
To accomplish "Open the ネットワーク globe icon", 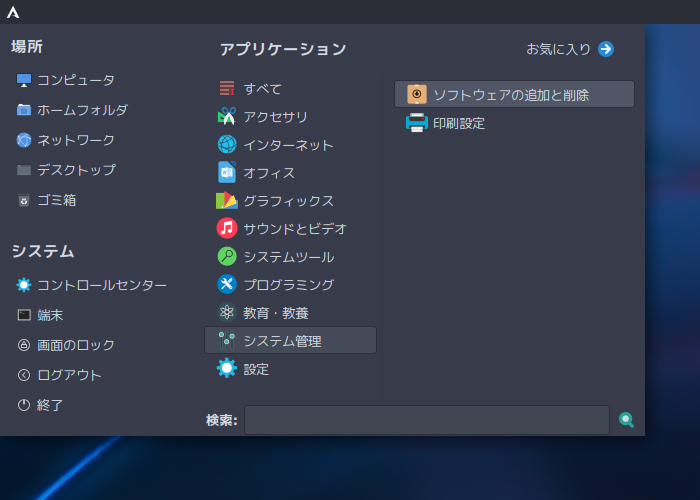I will (x=24, y=140).
